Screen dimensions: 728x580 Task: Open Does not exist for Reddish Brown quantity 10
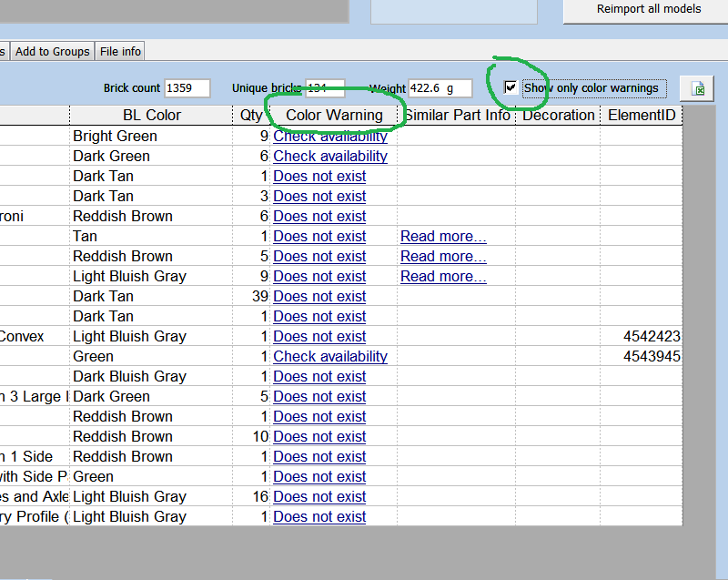pyautogui.click(x=319, y=436)
